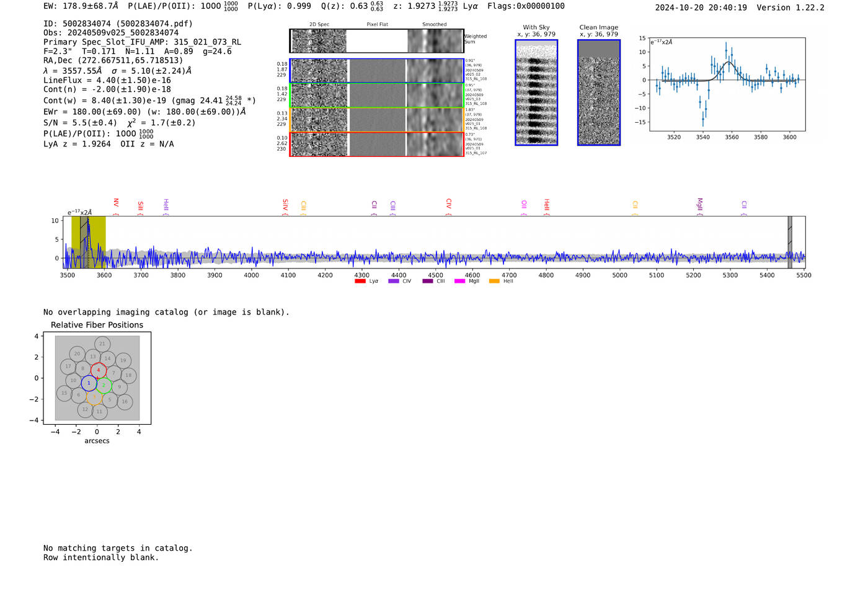868x591 pixels.
Task: Click gray fiber circle 18
Action: point(128,375)
